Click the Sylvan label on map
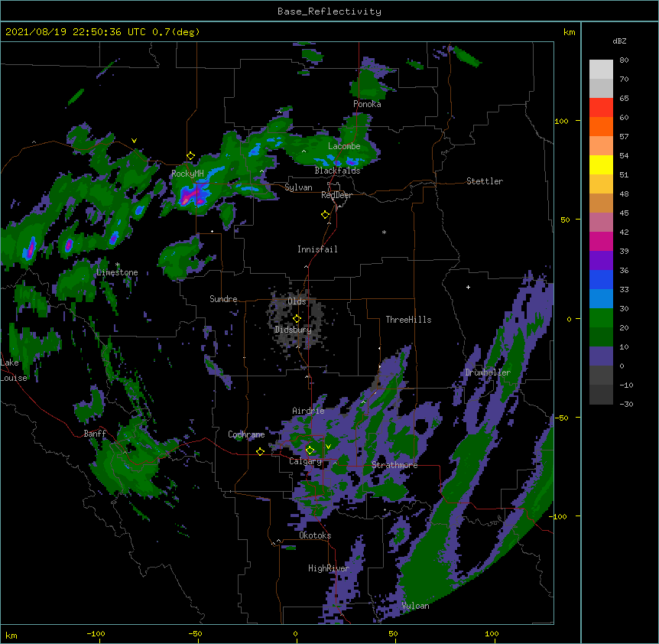The width and height of the screenshot is (659, 644). (x=298, y=187)
